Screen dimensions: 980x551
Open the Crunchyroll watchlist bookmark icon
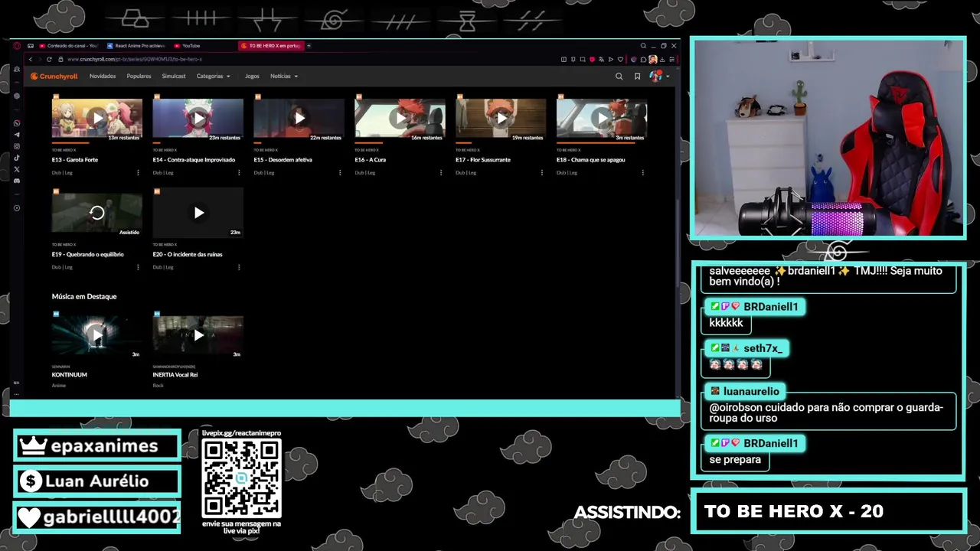637,77
